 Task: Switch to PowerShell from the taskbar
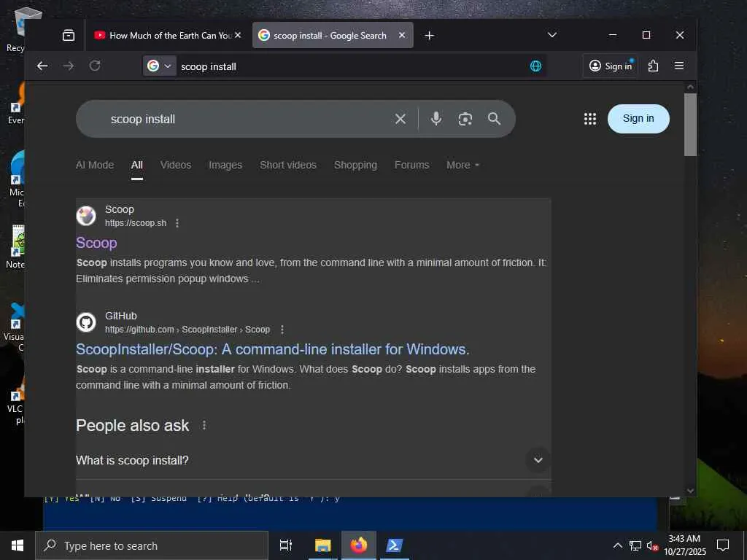[395, 545]
